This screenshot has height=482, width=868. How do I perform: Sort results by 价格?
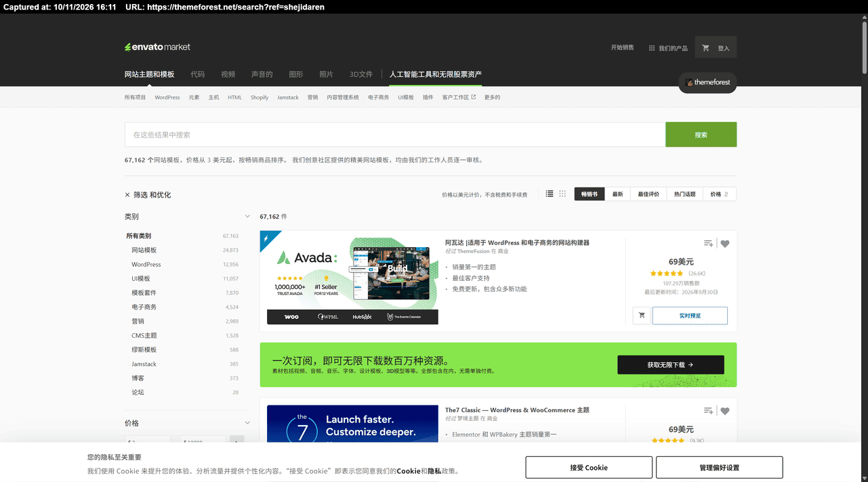click(720, 194)
